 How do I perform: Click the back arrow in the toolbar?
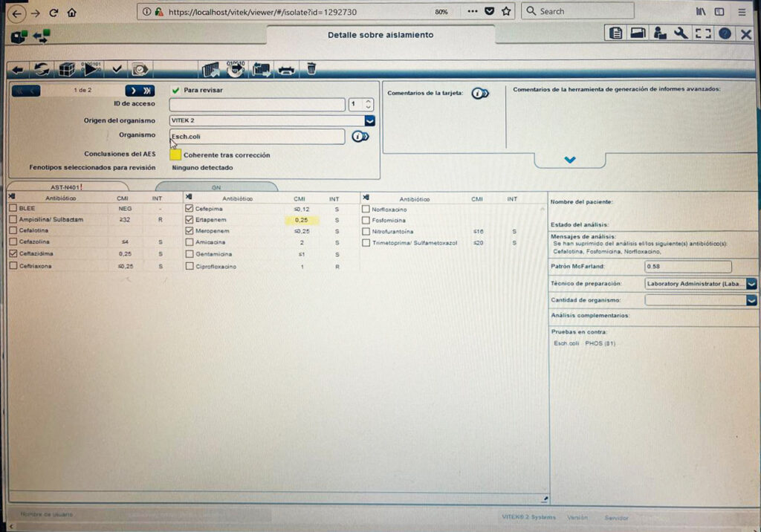(17, 69)
